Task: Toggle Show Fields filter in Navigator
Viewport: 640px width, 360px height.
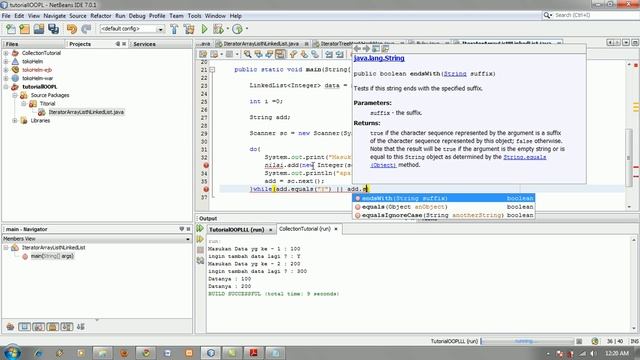Action: 24,327
